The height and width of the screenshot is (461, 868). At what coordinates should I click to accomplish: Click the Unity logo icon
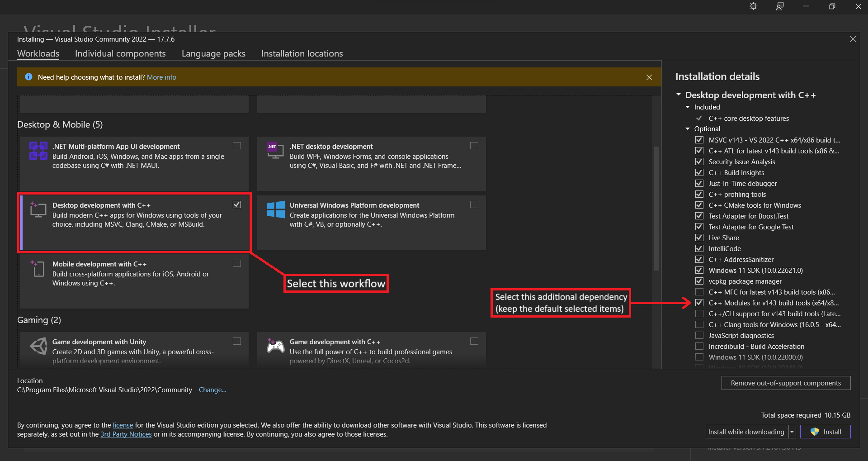(38, 346)
